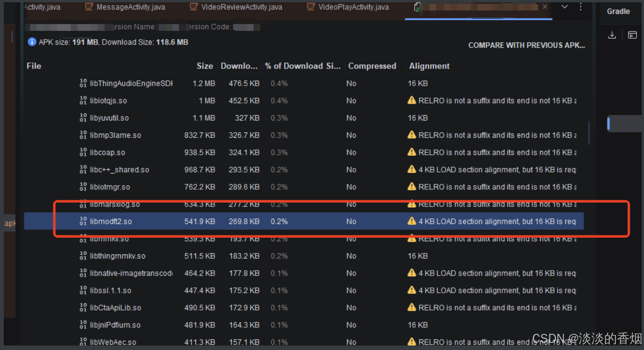644x350 pixels.
Task: Select the libyuvutil.so file name
Action: coord(109,118)
